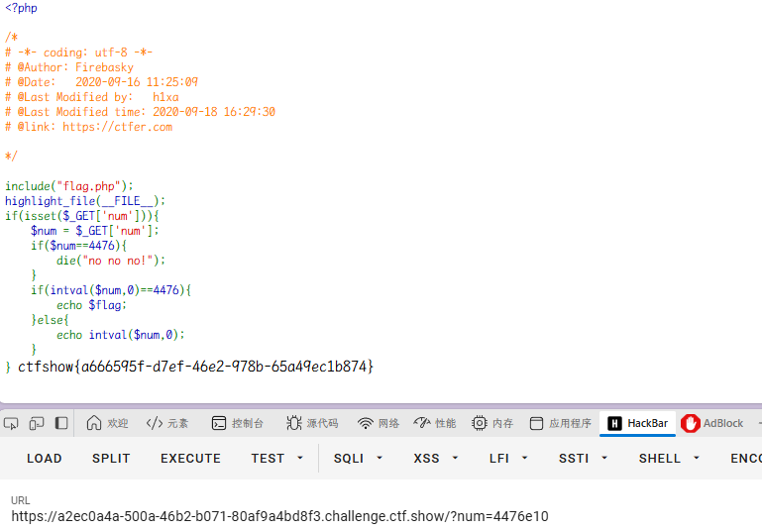This screenshot has width=762, height=532.
Task: Click the Sources (源代码) bug icon
Action: (293, 423)
